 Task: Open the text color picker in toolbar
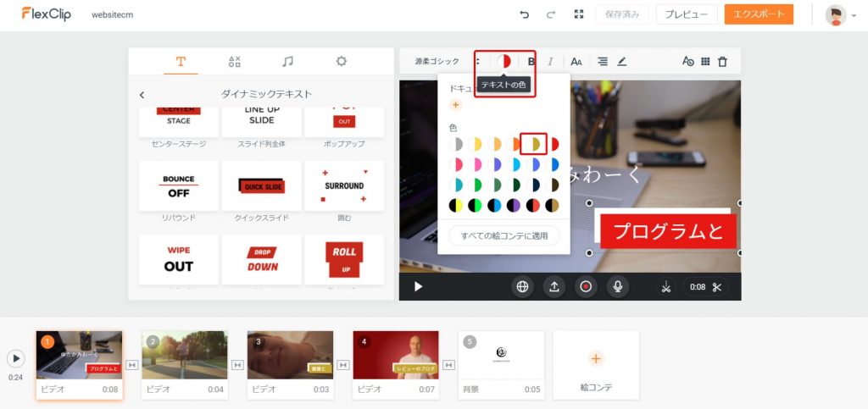[x=504, y=61]
